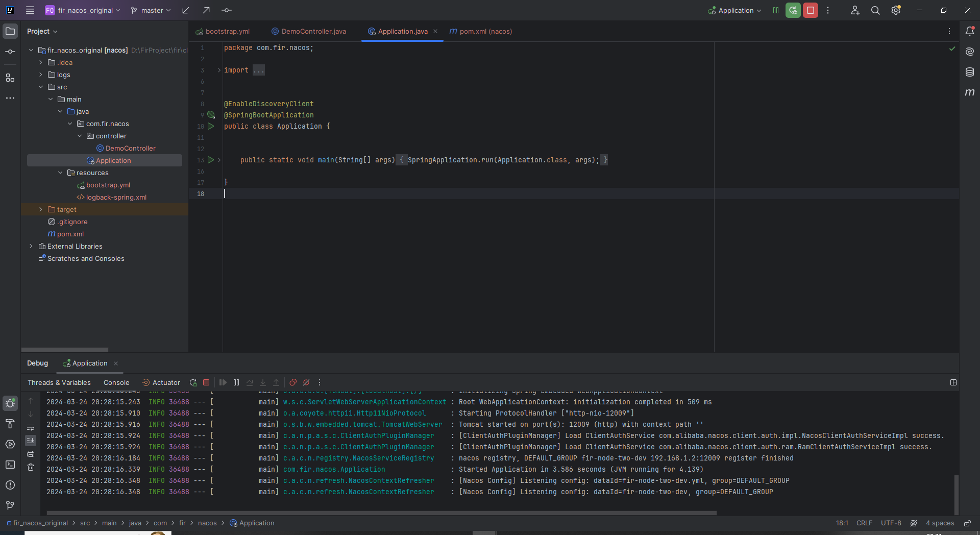This screenshot has width=980, height=535.
Task: Open the Commit tool window in left stripe
Action: [10, 52]
